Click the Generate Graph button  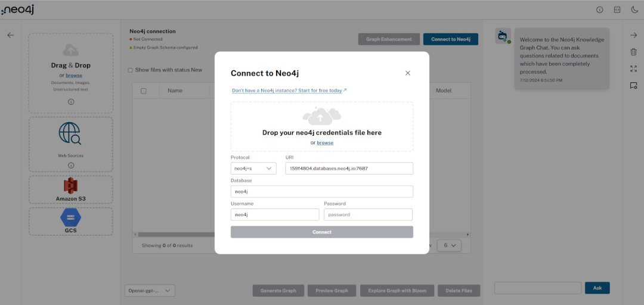[278, 291]
